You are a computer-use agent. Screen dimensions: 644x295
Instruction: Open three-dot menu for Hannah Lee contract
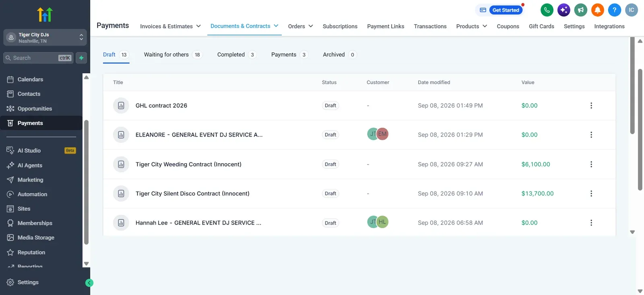point(591,223)
